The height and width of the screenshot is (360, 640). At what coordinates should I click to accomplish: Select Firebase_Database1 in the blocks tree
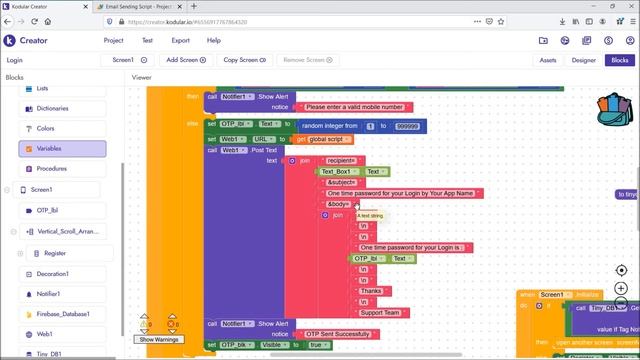(x=62, y=314)
